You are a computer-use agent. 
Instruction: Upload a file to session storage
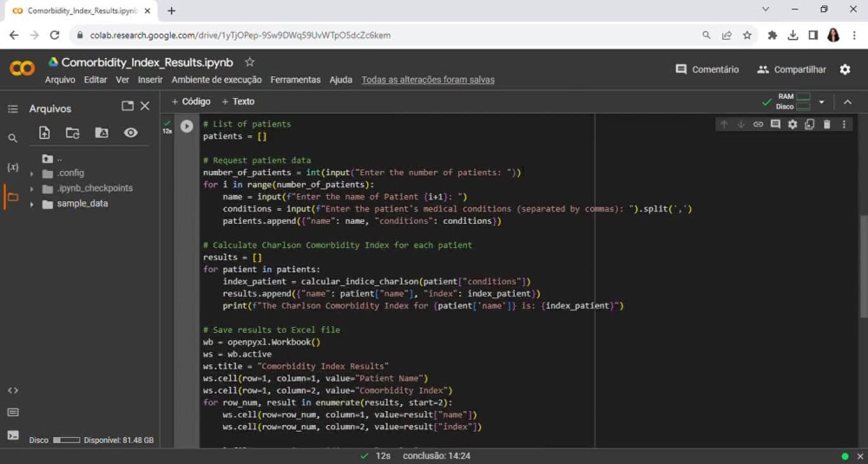click(x=44, y=133)
